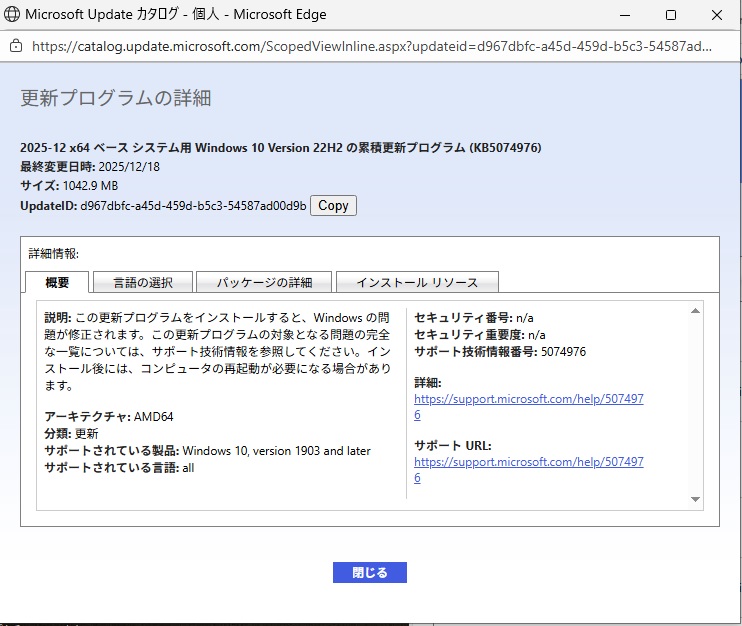Click the 更新プログラムの詳細 heading
742x626 pixels.
[115, 98]
